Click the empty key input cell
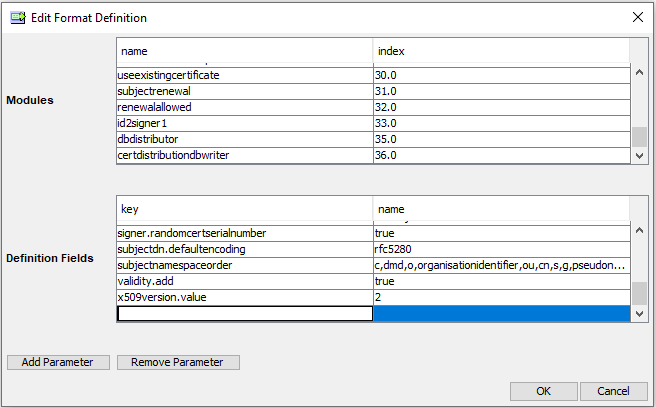Image resolution: width=656 pixels, height=408 pixels. (x=244, y=314)
